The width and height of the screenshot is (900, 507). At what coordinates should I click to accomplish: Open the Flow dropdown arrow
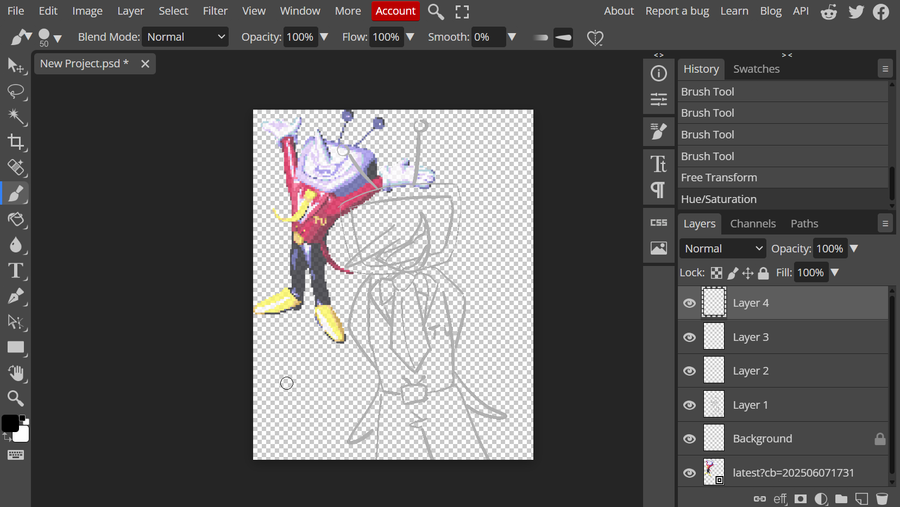(x=410, y=37)
